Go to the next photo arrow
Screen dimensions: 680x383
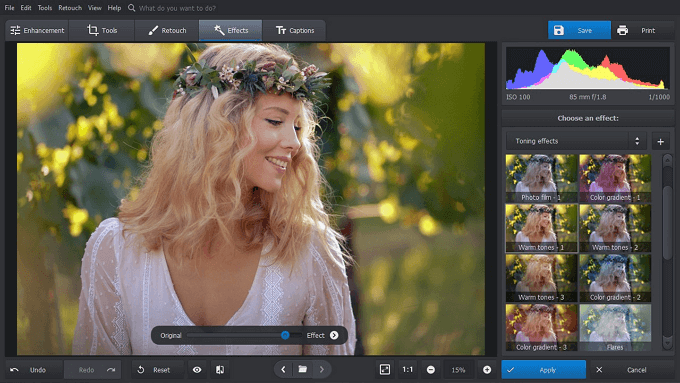point(322,370)
